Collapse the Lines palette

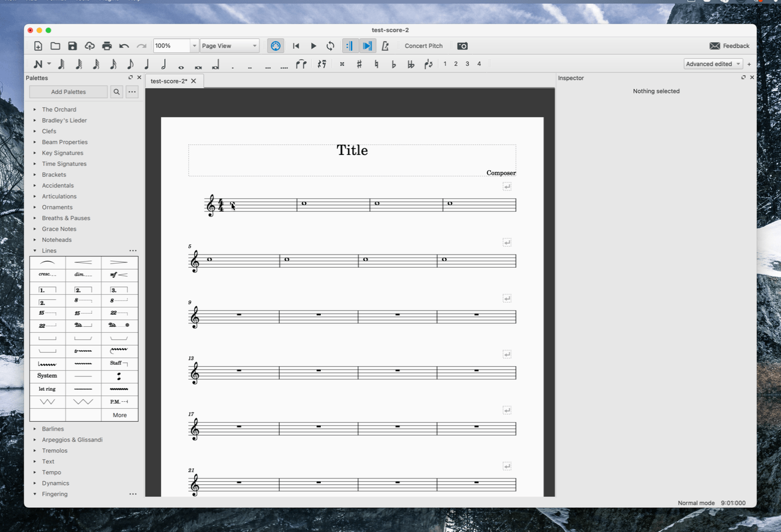(35, 250)
